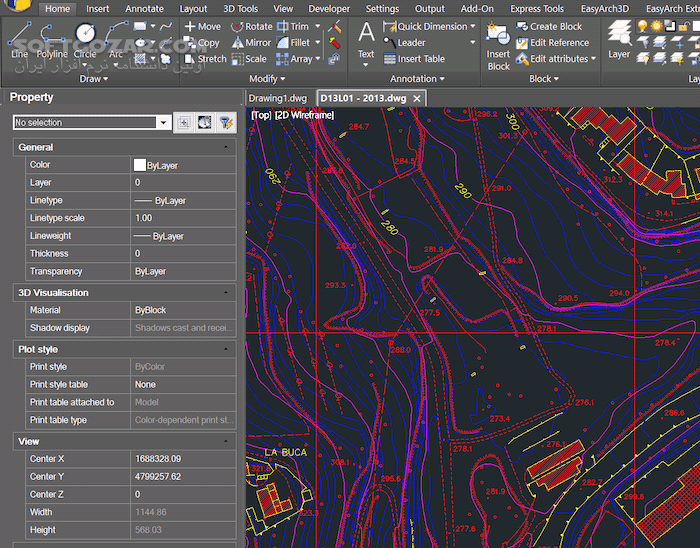The width and height of the screenshot is (700, 548).
Task: Toggle the pick-add selection mode button
Action: 184,122
